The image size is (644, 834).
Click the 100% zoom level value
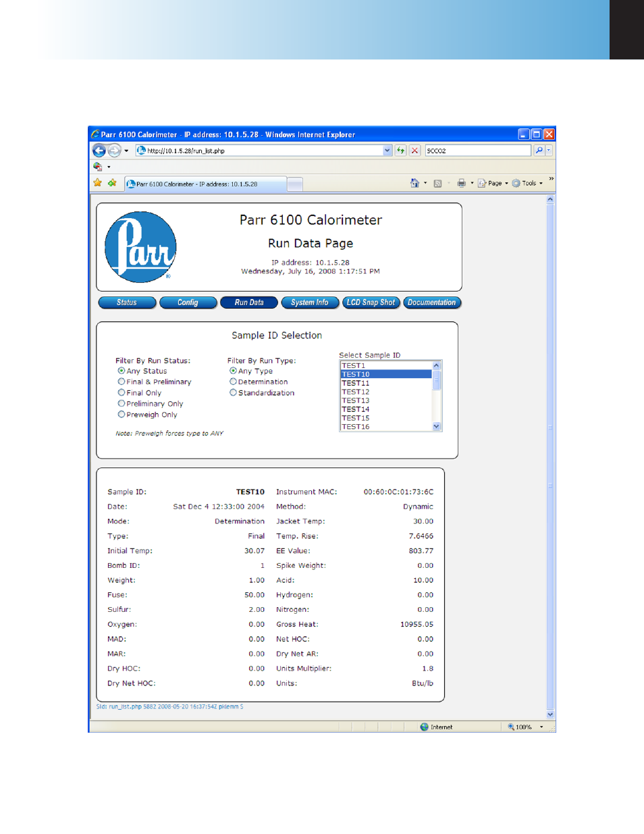(524, 727)
